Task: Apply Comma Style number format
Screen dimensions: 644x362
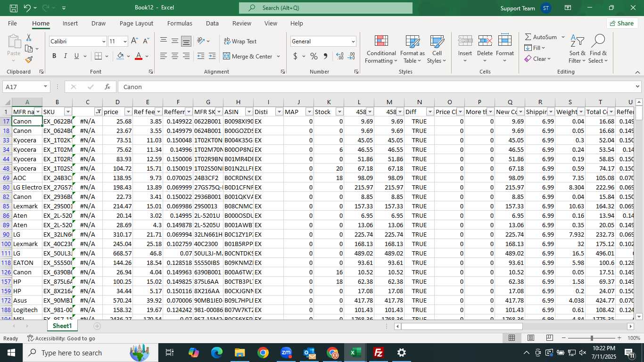Action: (x=325, y=56)
